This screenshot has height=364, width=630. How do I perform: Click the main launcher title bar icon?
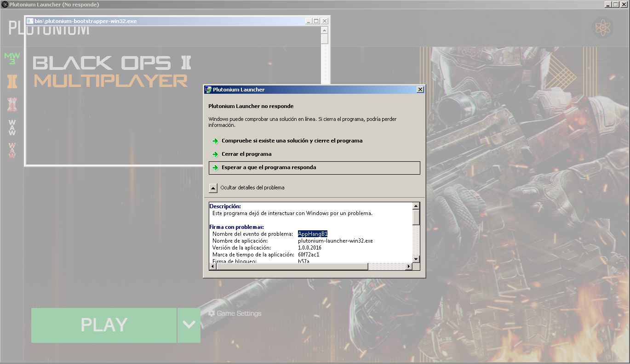(5, 5)
